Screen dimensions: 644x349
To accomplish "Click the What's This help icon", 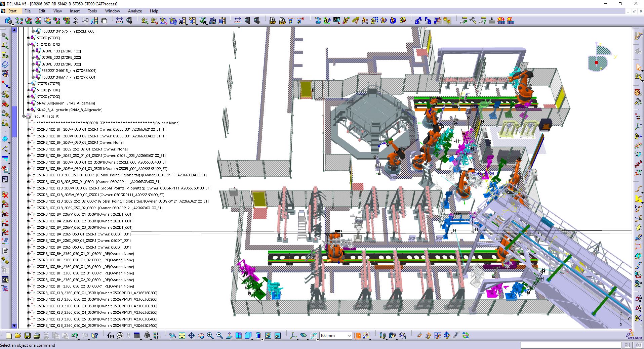I will [94, 335].
